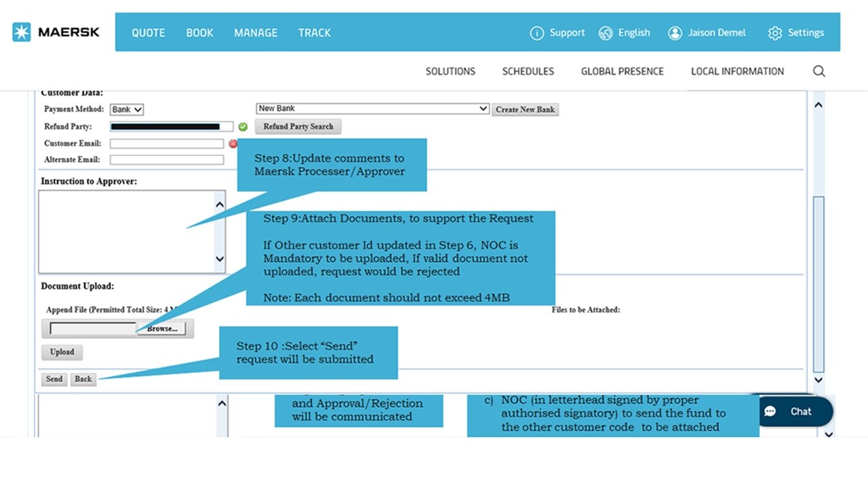
Task: Click the Create New Bank button
Action: pos(525,109)
